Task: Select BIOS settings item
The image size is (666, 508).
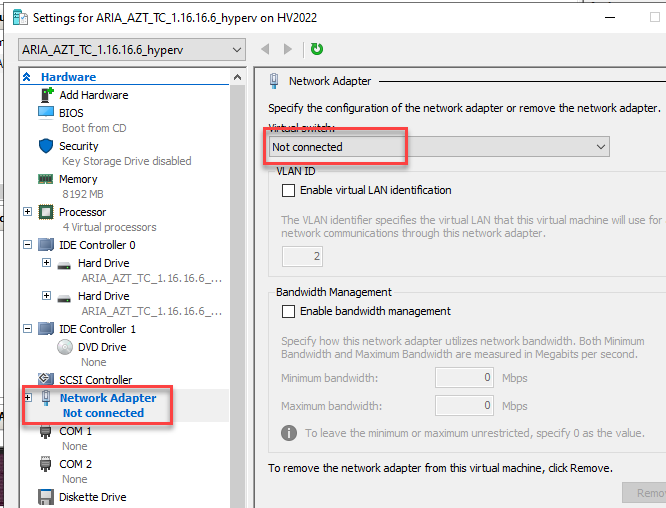Action: point(71,113)
